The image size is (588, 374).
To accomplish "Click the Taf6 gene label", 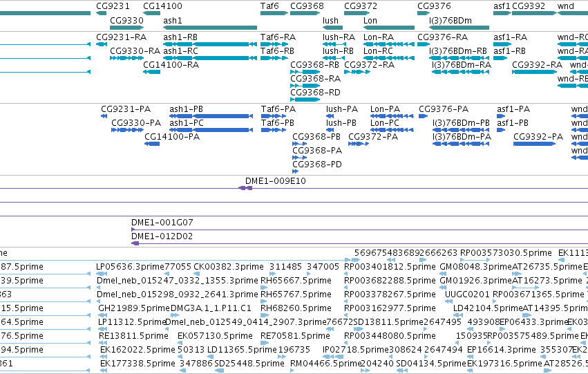I will coord(269,6).
